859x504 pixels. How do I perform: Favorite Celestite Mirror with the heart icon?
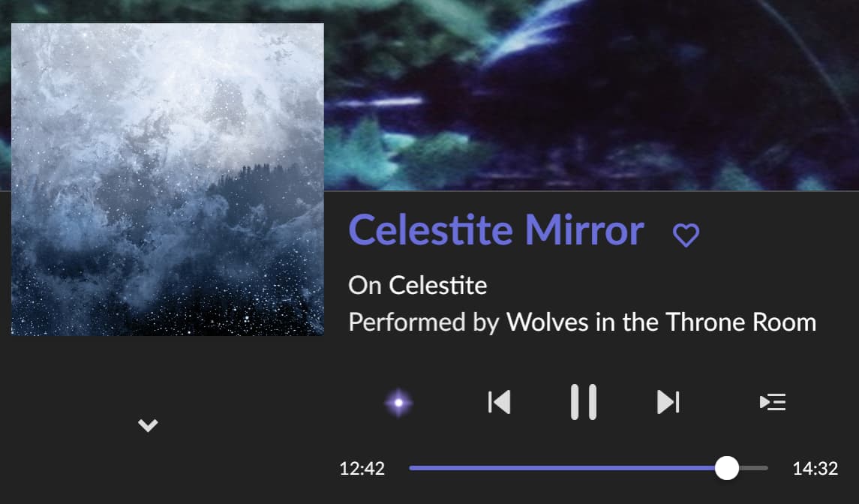pyautogui.click(x=686, y=235)
